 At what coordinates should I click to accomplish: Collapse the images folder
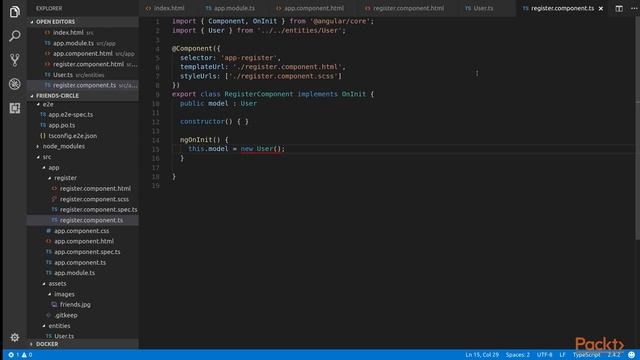point(64,294)
